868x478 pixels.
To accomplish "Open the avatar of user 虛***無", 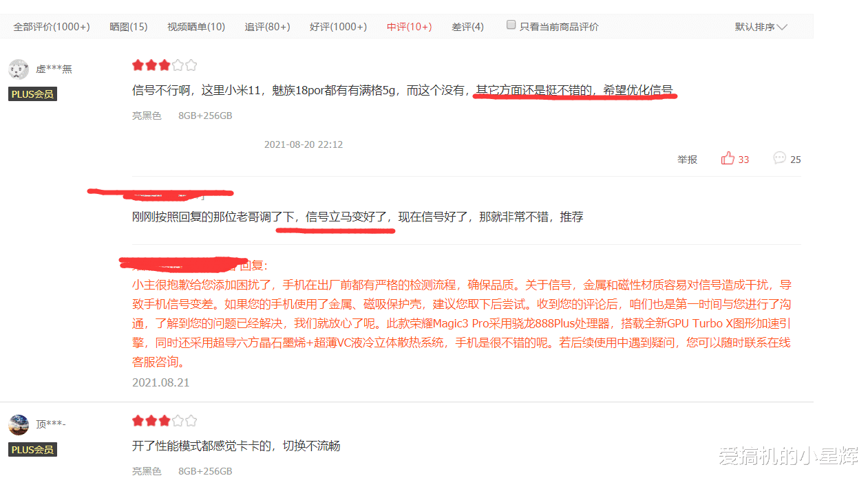I will click(x=18, y=69).
